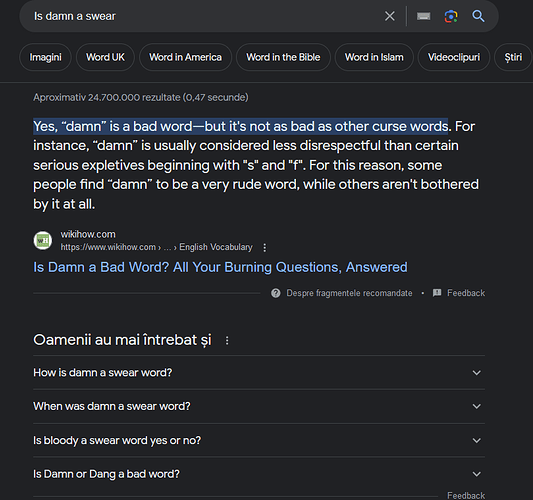Expand 'How is damn a swear word?'
533x500 pixels.
pyautogui.click(x=259, y=373)
